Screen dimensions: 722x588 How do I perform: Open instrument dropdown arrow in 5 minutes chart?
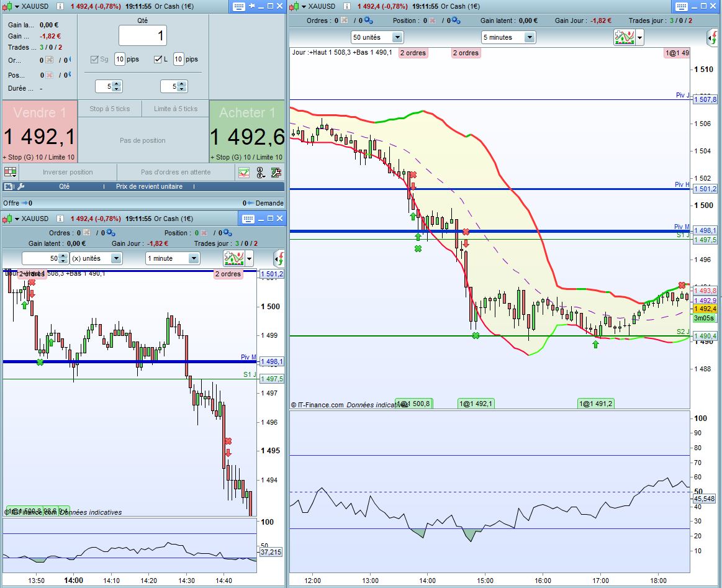(x=304, y=6)
